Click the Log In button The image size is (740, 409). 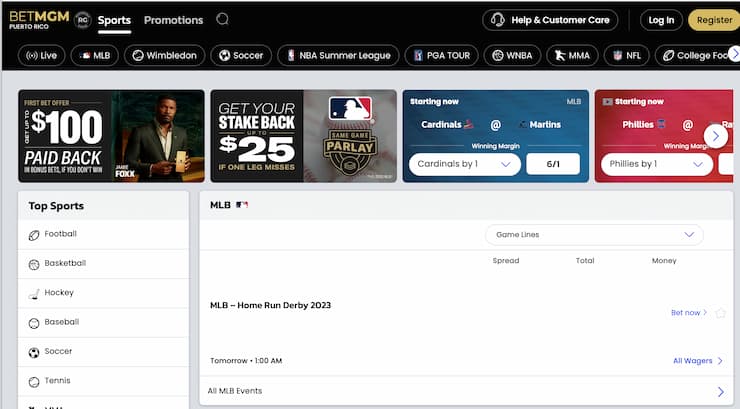coord(661,20)
